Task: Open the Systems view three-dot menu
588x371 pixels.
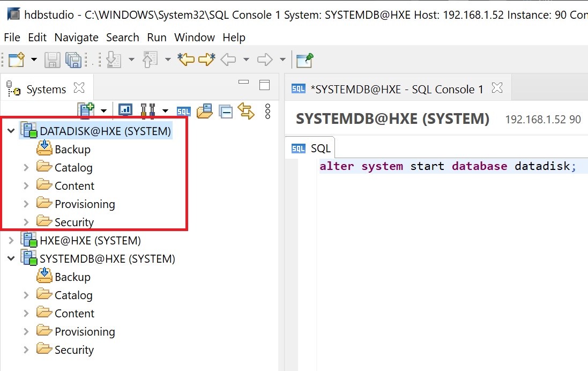Action: pos(268,111)
